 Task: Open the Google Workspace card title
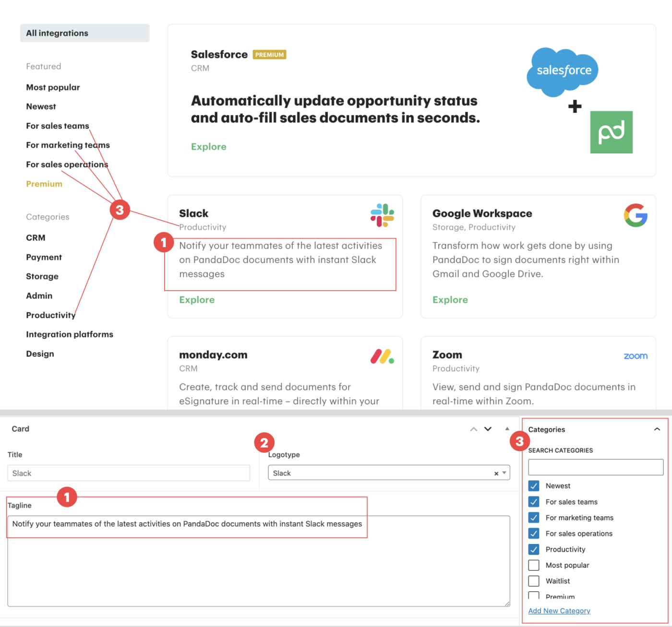point(482,213)
